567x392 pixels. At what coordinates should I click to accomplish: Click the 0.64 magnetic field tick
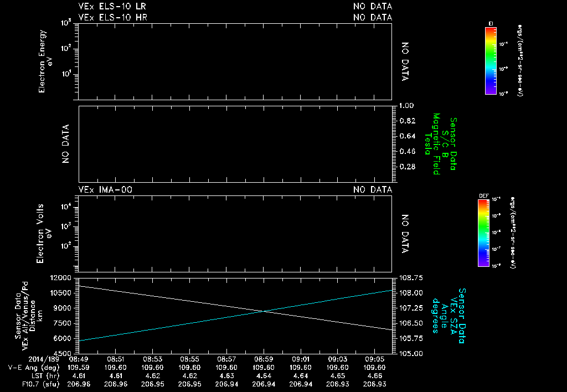(408, 136)
